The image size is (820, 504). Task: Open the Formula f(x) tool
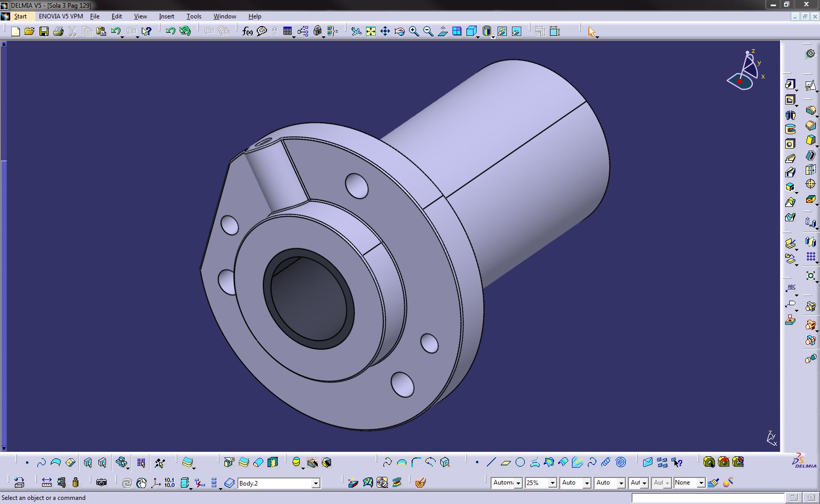click(x=248, y=31)
